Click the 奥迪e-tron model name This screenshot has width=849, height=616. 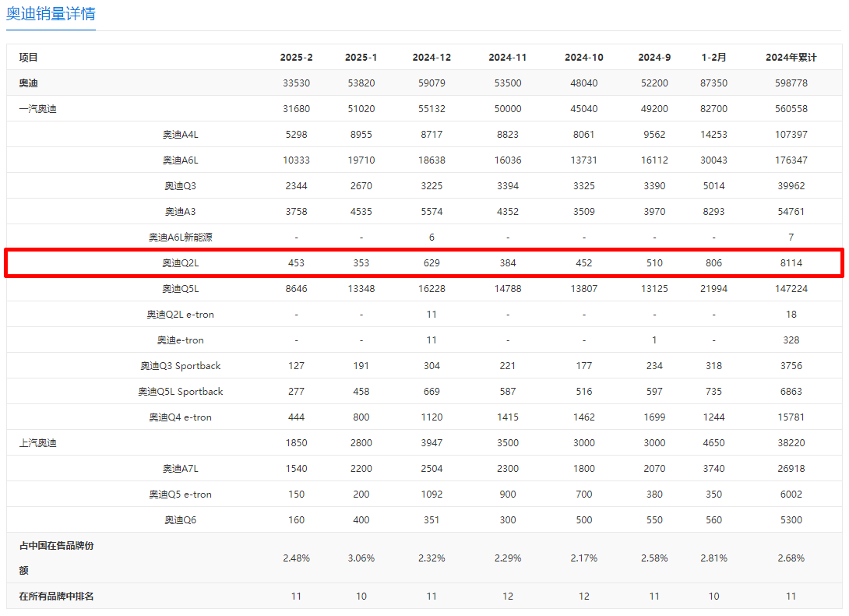[180, 340]
